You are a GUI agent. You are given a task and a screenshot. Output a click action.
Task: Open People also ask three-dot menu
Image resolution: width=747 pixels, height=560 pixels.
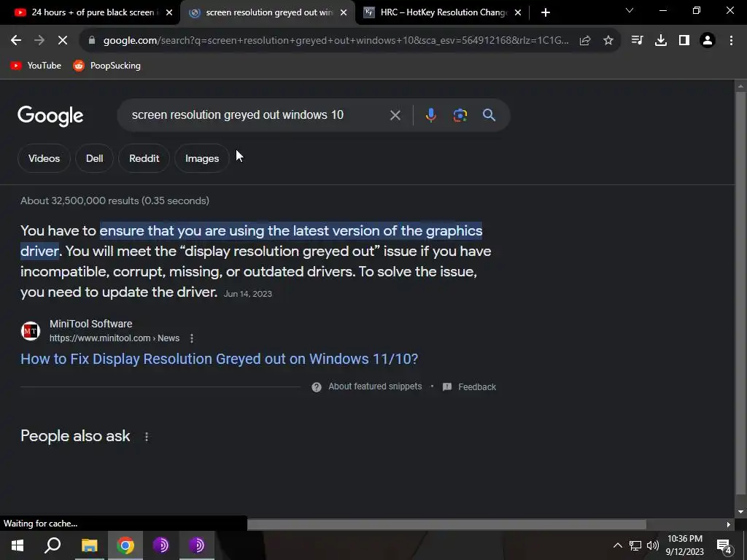[146, 437]
